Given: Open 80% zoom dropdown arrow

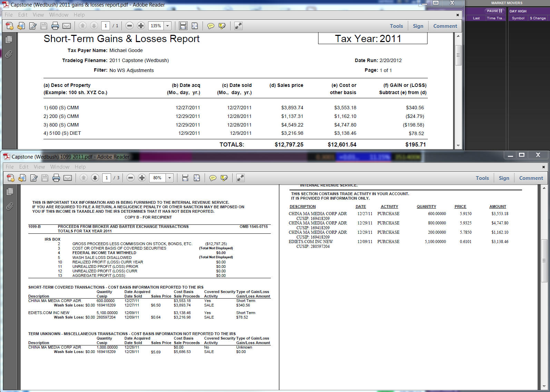Looking at the screenshot, I should coord(169,178).
